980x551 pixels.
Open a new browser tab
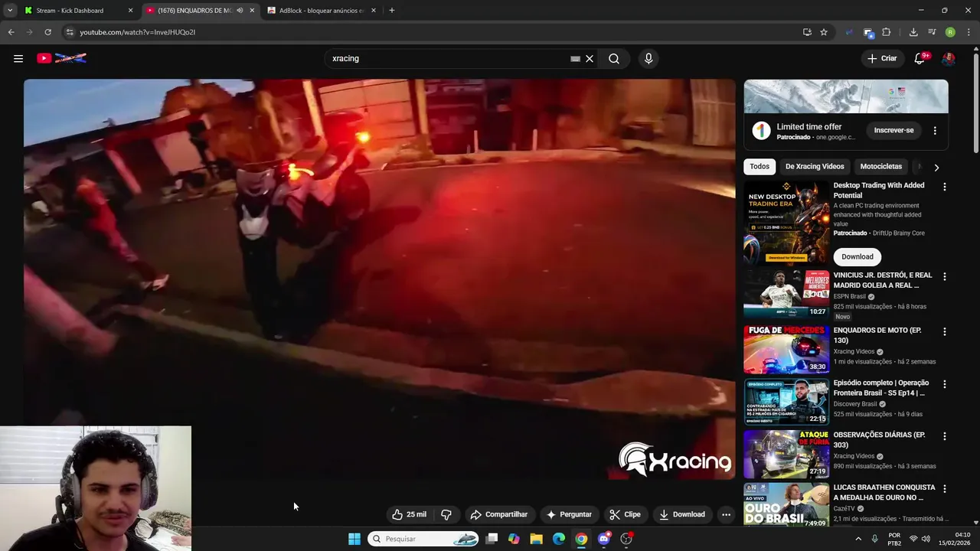(392, 11)
